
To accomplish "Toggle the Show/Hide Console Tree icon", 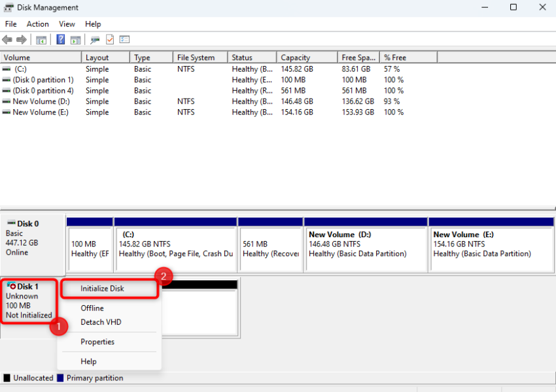I will pos(41,39).
